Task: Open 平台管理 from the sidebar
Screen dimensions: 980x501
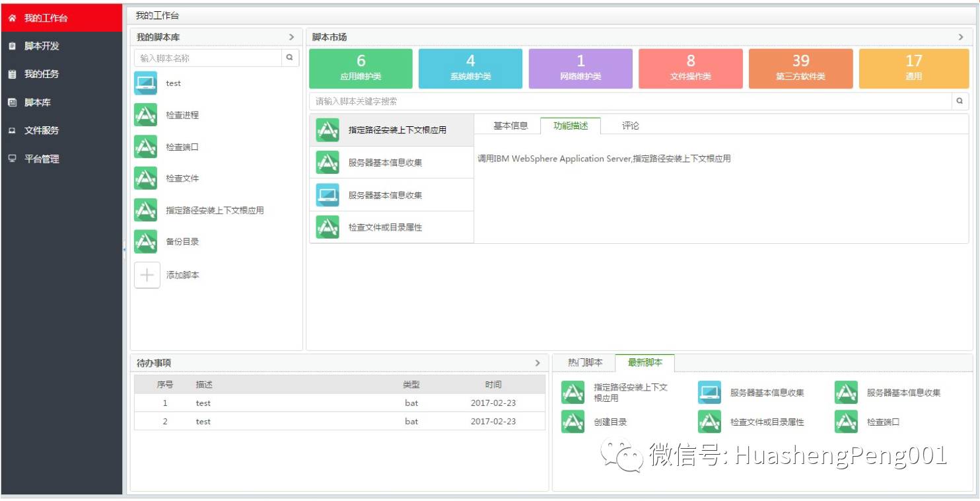Action: (x=41, y=159)
